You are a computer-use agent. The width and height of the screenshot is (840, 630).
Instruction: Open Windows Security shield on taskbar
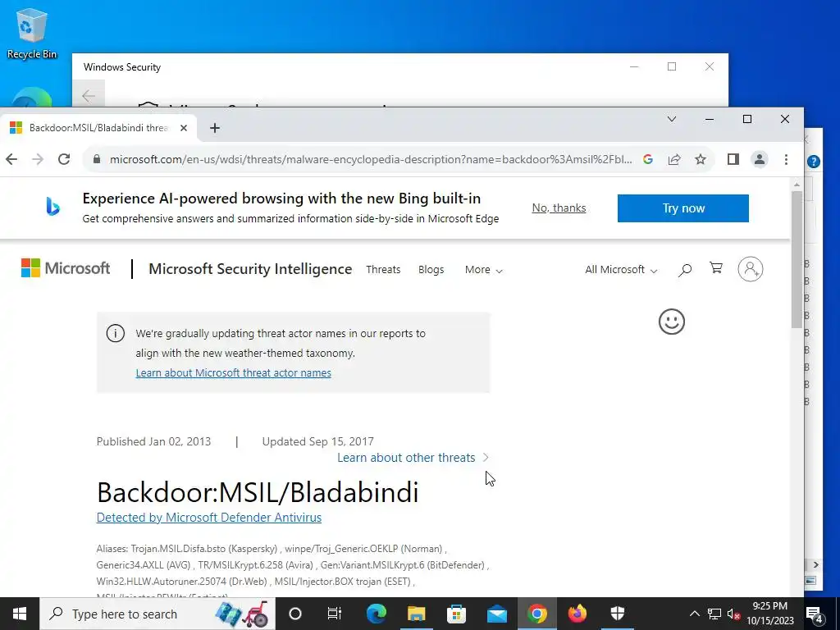[617, 614]
